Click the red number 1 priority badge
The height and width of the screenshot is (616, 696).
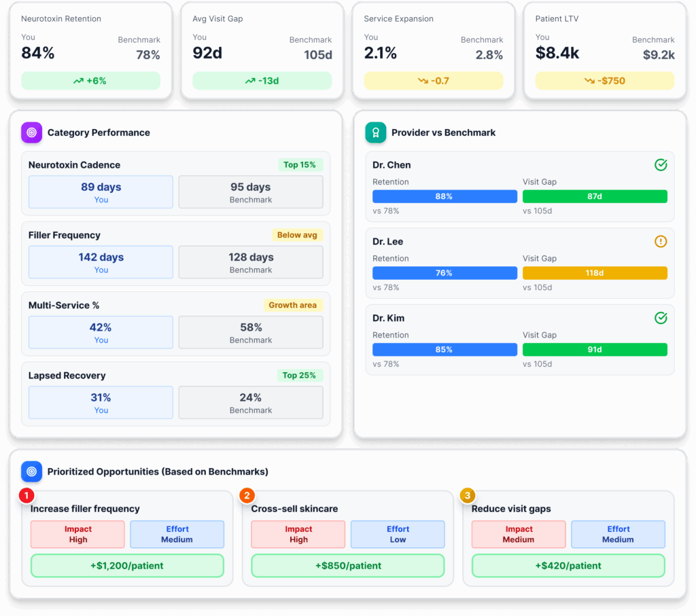[x=26, y=496]
